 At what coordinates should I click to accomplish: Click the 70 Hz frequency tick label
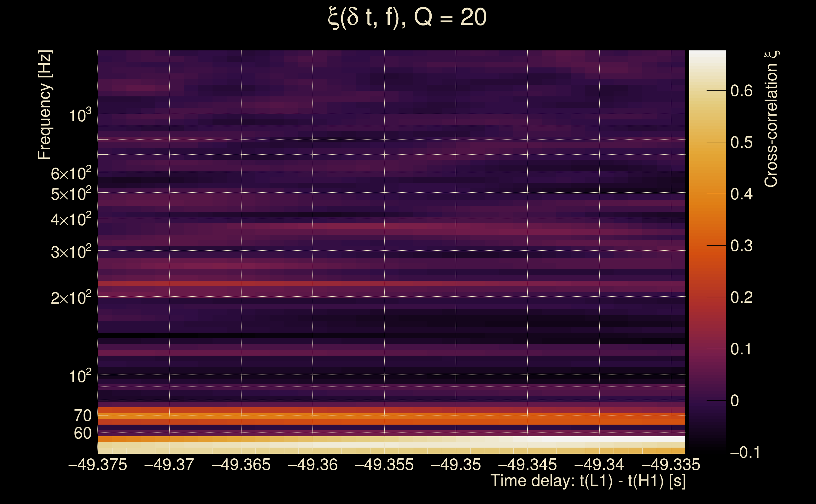click(82, 415)
